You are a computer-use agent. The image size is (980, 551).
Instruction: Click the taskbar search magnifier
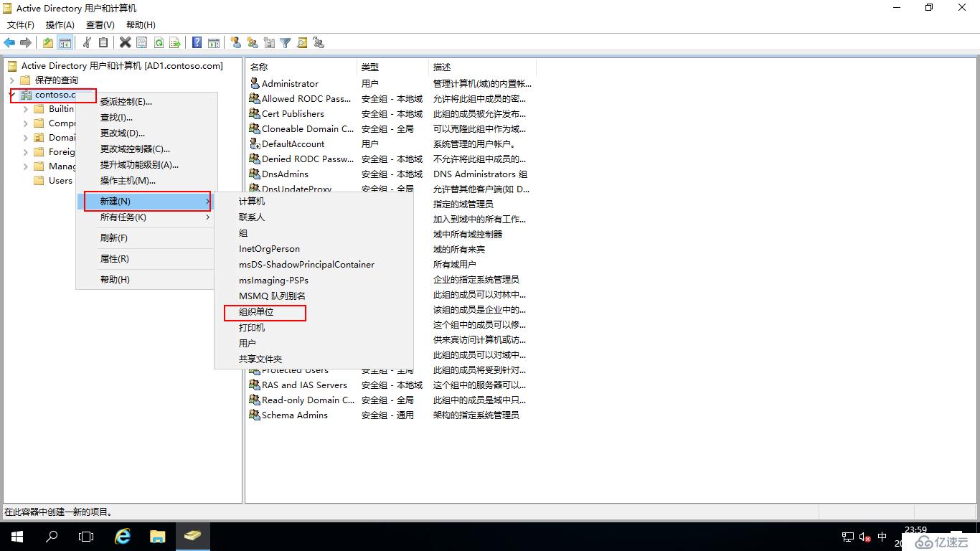pyautogui.click(x=52, y=536)
